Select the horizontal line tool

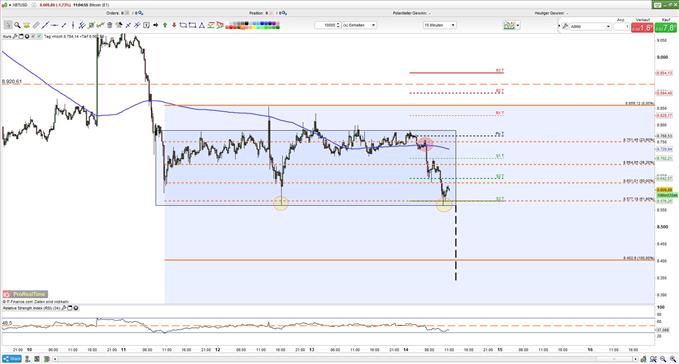pyautogui.click(x=54, y=25)
